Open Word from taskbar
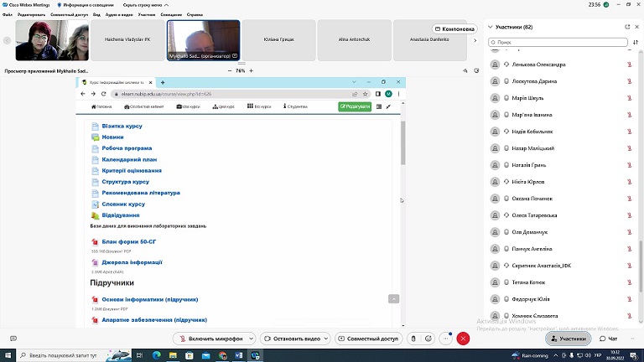This screenshot has height=362, width=644. point(239,355)
